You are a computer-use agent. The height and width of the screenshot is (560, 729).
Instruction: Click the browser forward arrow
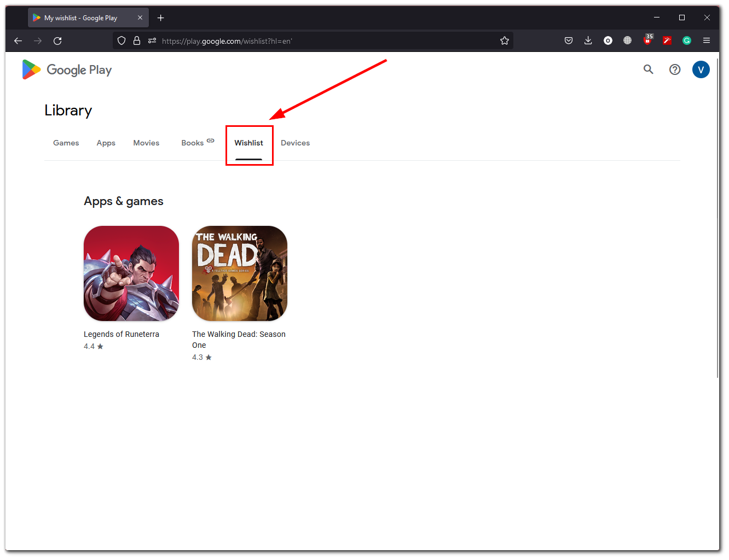pyautogui.click(x=38, y=40)
